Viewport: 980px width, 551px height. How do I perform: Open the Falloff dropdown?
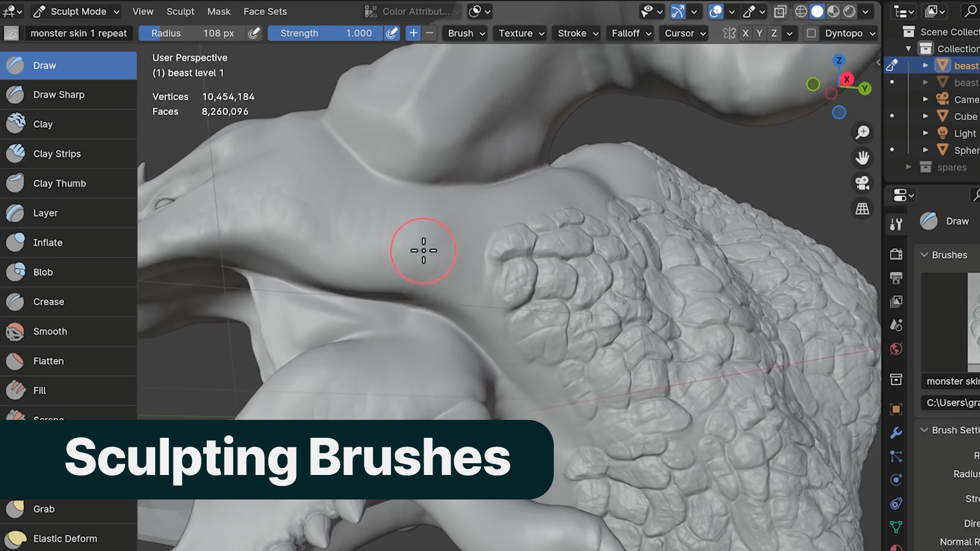point(631,33)
